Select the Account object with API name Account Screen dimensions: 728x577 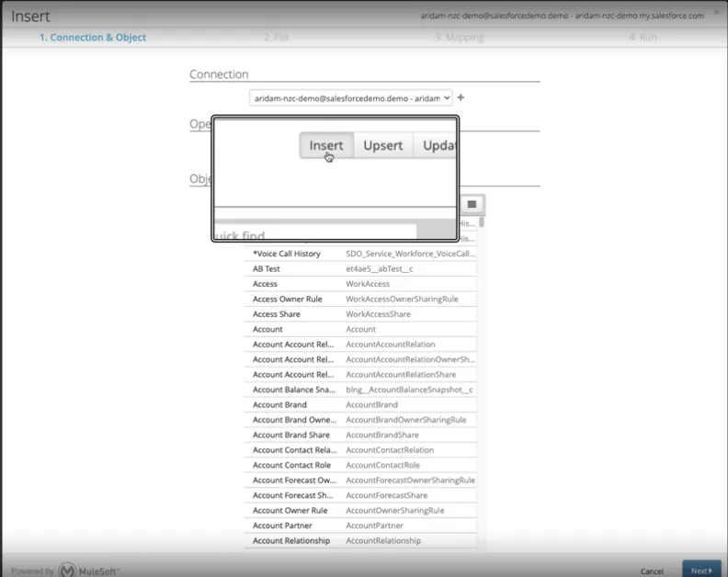[360, 329]
